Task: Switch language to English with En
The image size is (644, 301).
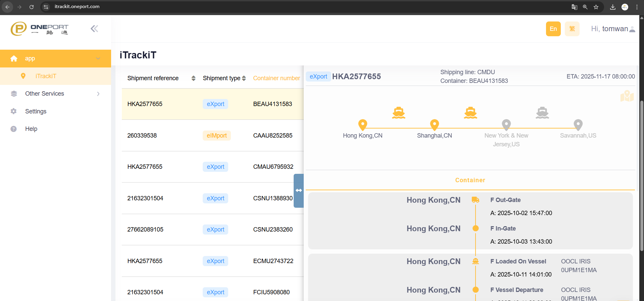Action: pos(553,29)
